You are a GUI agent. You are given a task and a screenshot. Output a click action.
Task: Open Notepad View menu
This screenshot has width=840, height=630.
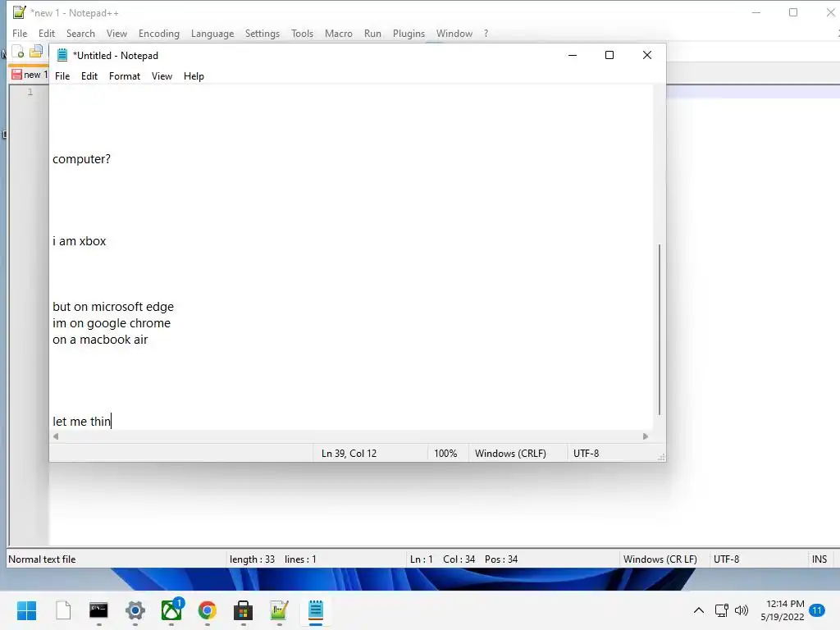pyautogui.click(x=162, y=76)
